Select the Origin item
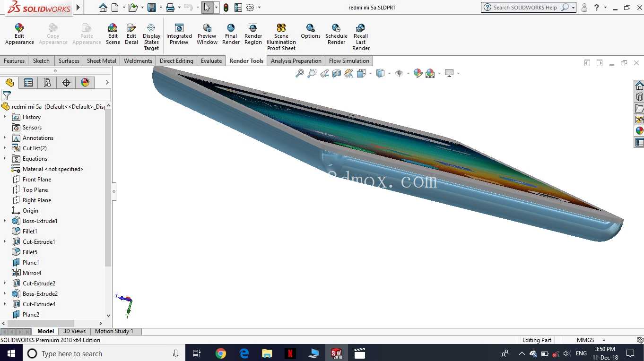Screen dimensions: 644x361 click(30, 210)
